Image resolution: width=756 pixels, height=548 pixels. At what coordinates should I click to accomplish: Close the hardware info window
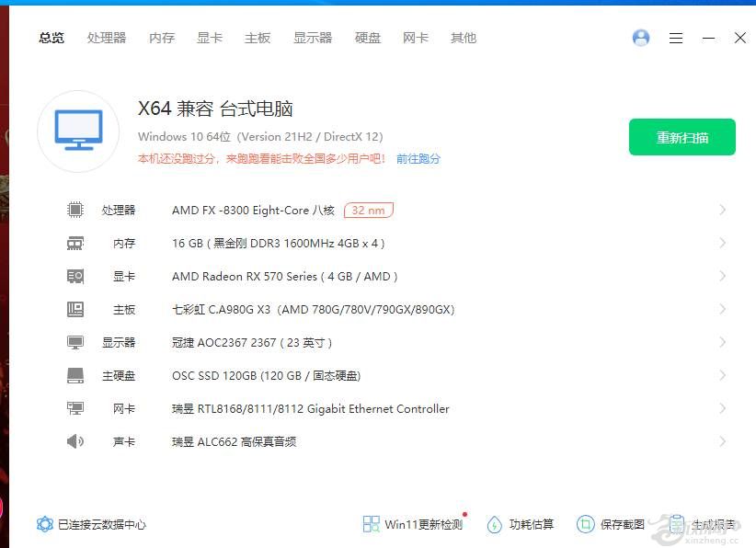click(x=740, y=38)
